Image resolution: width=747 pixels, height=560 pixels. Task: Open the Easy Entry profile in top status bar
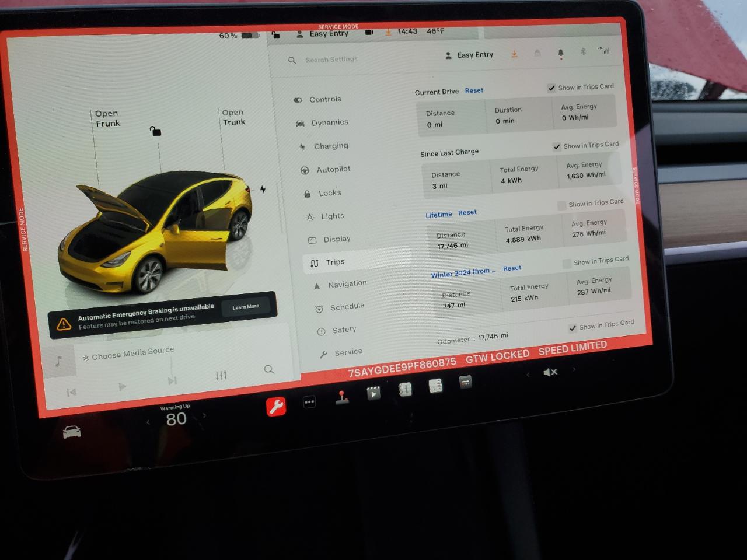click(x=322, y=34)
